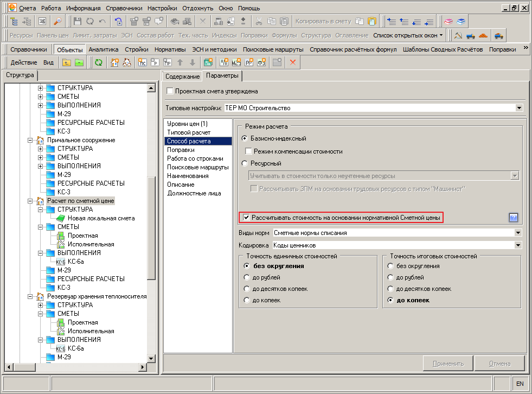Open the 'Справочники' menu in menu bar
This screenshot has width=532, height=394.
(x=124, y=8)
